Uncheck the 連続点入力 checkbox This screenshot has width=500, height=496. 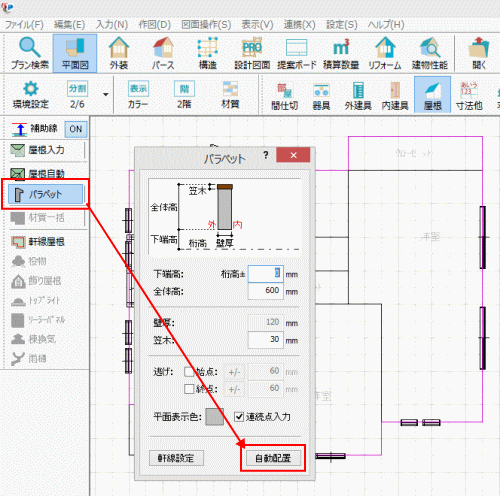239,417
